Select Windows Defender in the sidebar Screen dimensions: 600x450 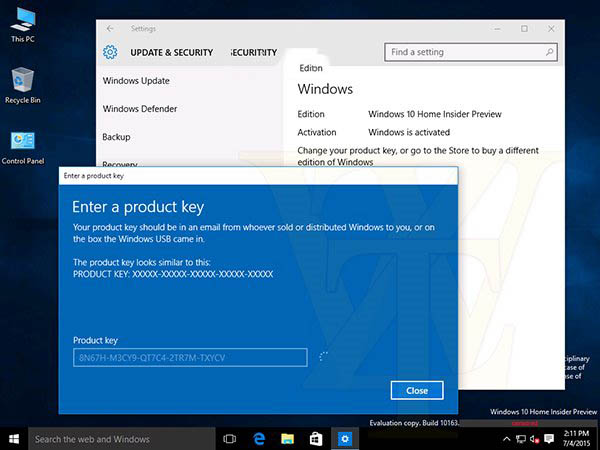(x=140, y=108)
